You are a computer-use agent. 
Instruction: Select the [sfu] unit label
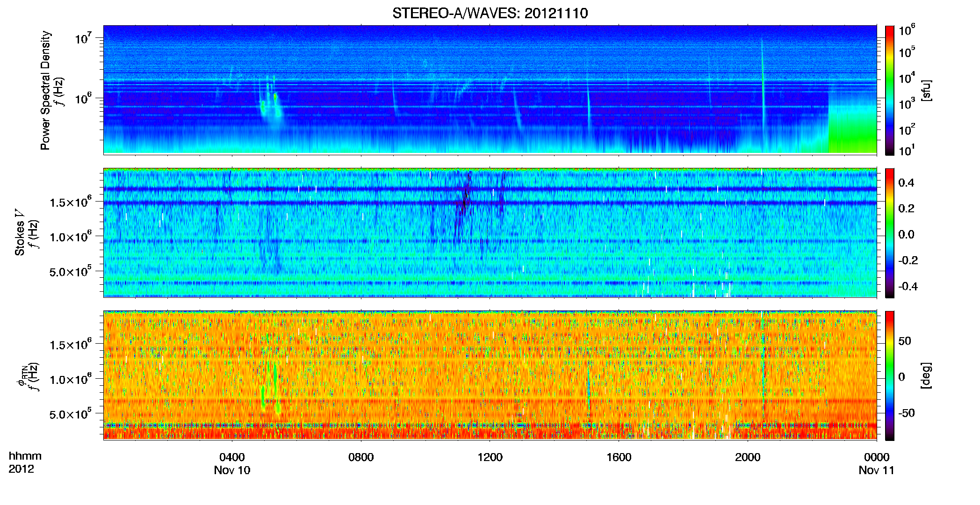coord(926,90)
